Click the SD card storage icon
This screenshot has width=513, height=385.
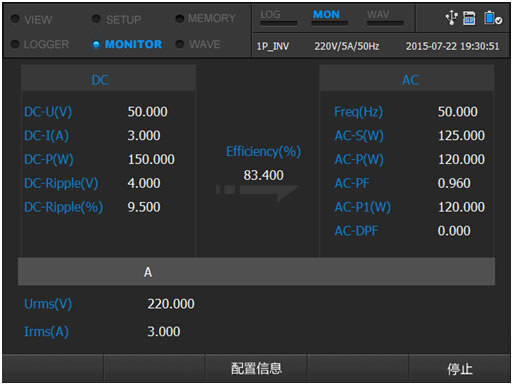(469, 18)
